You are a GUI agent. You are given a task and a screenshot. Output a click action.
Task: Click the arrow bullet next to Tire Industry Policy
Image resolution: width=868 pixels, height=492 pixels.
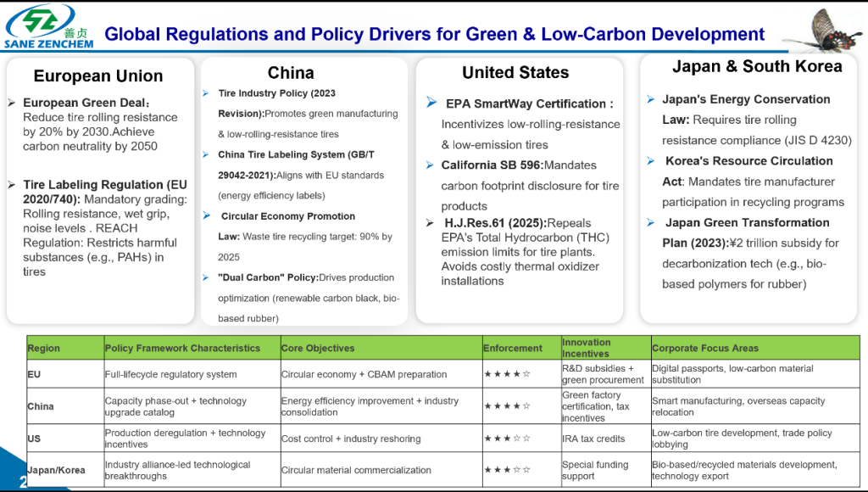click(204, 93)
